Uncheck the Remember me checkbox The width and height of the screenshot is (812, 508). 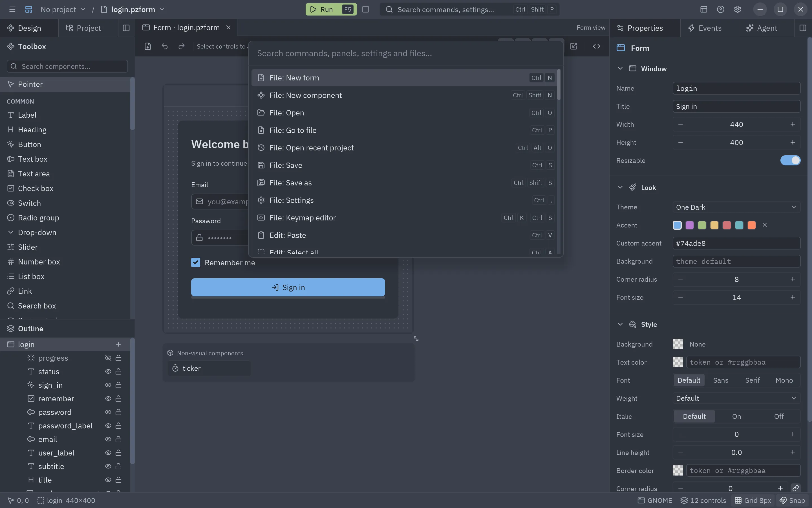[196, 262]
